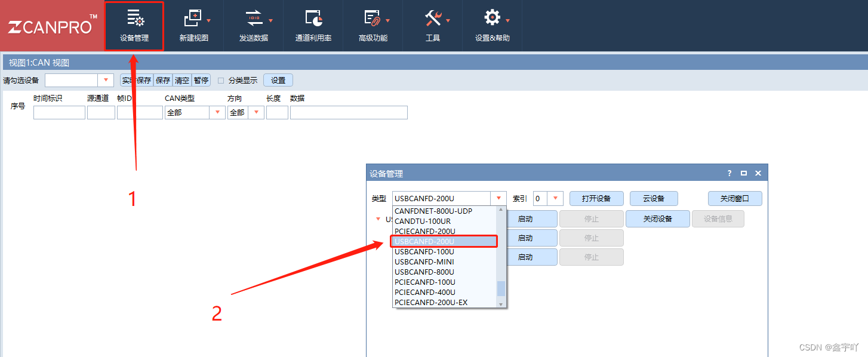Select USBCANFD-MINI from the list
Screen dimensions: 868x357
click(444, 261)
